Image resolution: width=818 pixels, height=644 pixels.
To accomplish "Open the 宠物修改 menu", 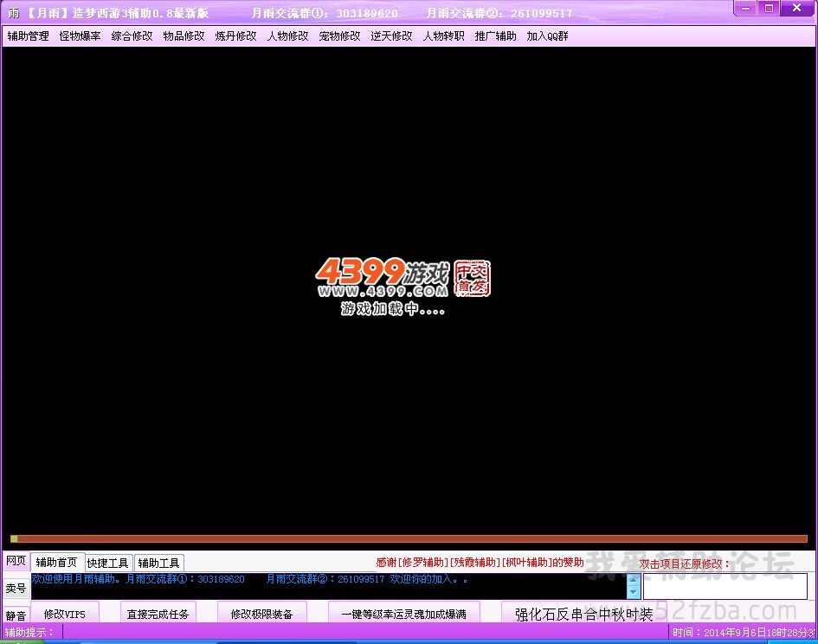I will pyautogui.click(x=339, y=36).
